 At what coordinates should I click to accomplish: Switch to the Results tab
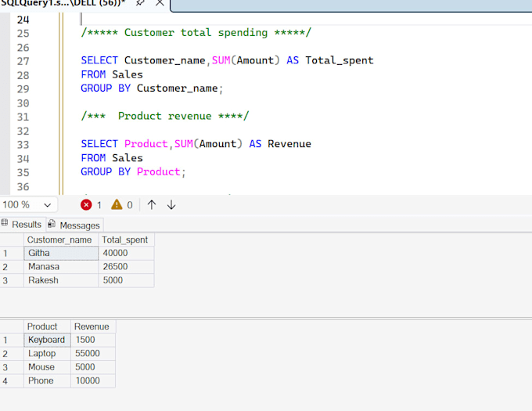click(21, 224)
